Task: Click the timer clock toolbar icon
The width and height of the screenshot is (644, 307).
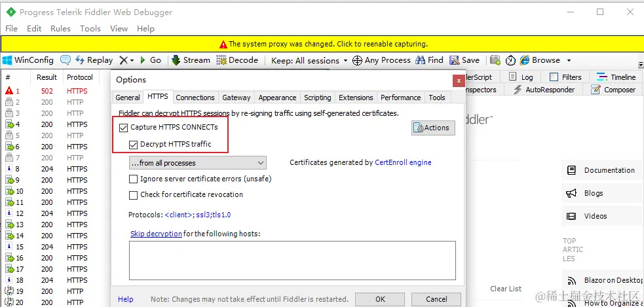Action: click(x=510, y=60)
